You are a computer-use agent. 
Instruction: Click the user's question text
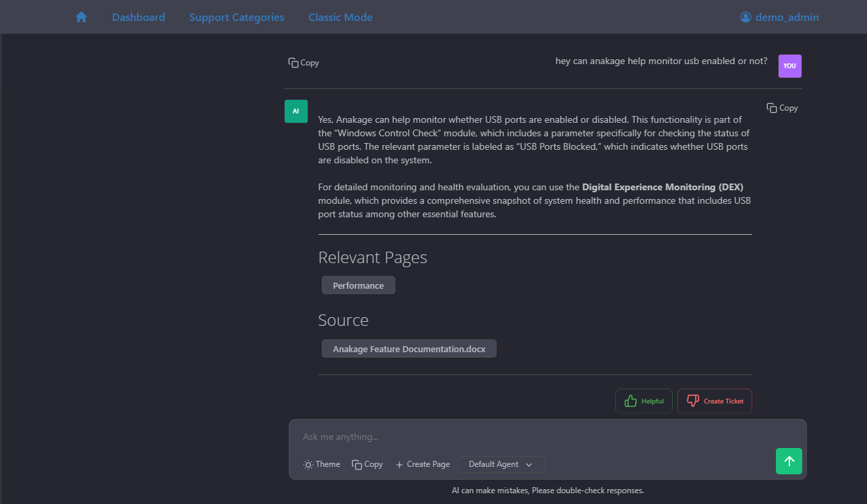coord(661,61)
